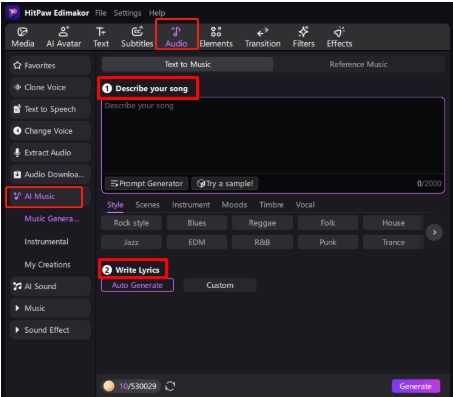The width and height of the screenshot is (453, 397).
Task: Open Extract Audio in the sidebar
Action: tap(50, 153)
